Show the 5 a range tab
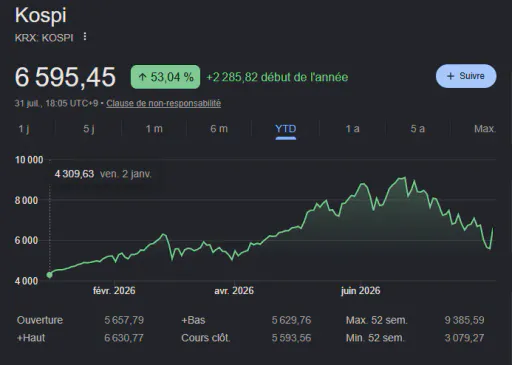 point(418,129)
